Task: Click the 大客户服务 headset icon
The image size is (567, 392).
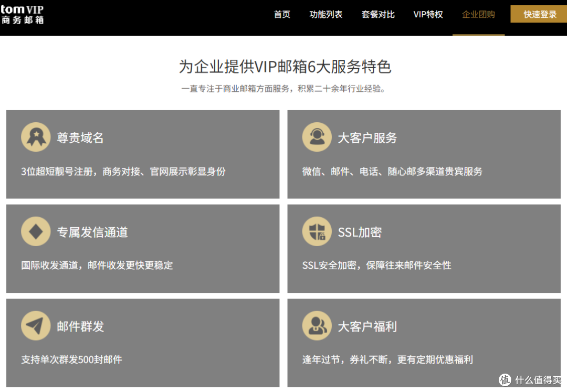Action: (x=317, y=137)
